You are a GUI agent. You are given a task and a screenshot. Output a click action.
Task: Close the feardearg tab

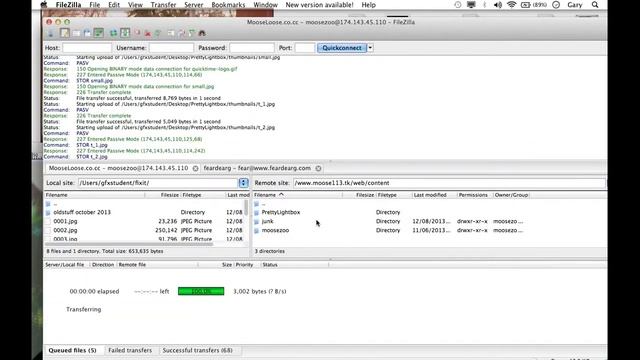tap(318, 168)
